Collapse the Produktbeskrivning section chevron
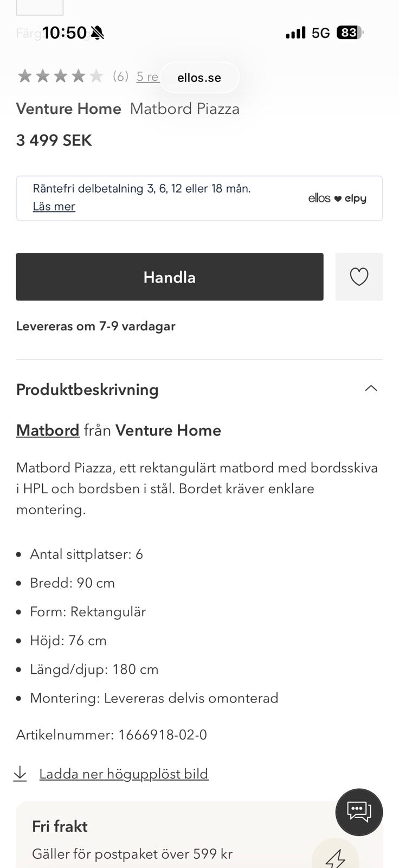The height and width of the screenshot is (868, 399). (x=371, y=388)
